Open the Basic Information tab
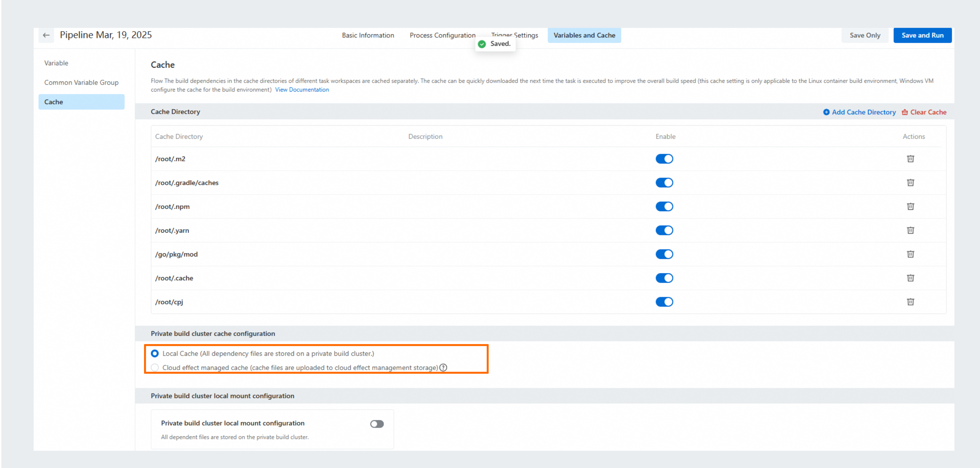The image size is (980, 468). coord(367,35)
